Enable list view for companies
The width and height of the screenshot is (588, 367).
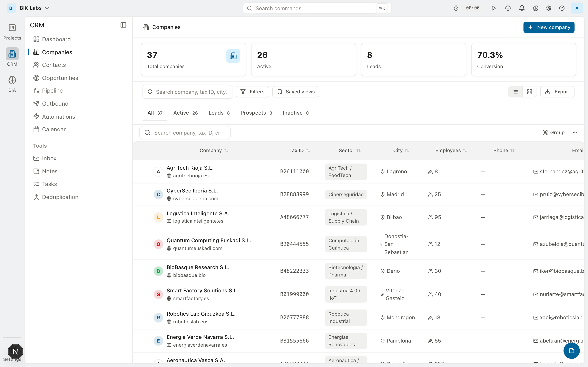(515, 92)
